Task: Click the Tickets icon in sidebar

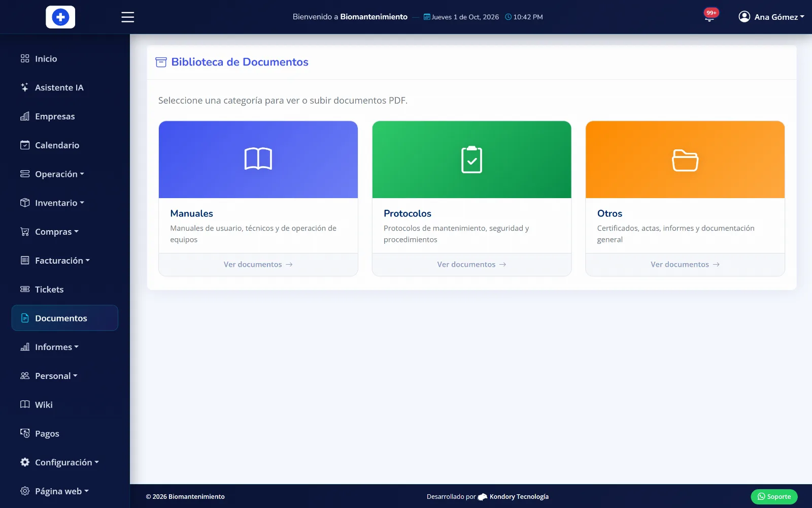Action: coord(25,289)
